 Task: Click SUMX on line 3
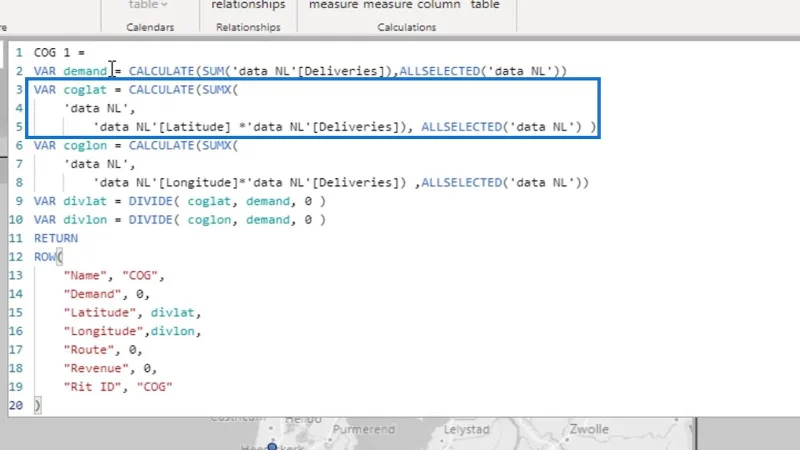(x=216, y=90)
